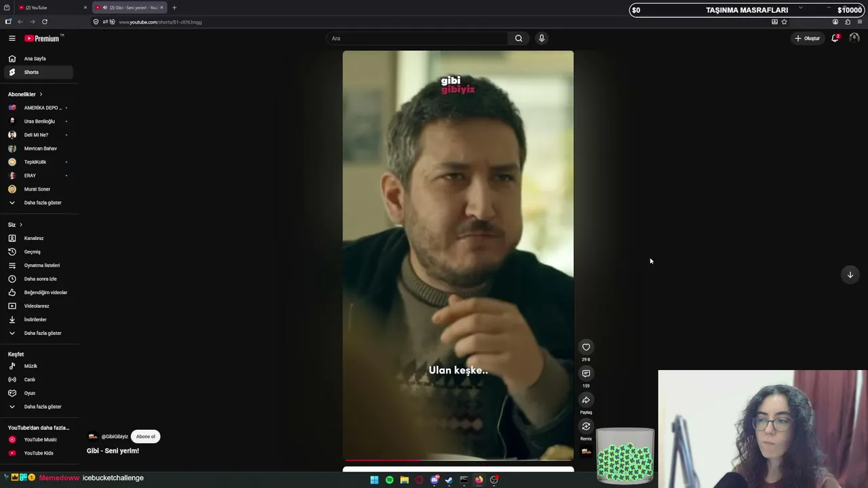Open YouTube Kids link
Screen dimensions: 868x488
[38, 453]
